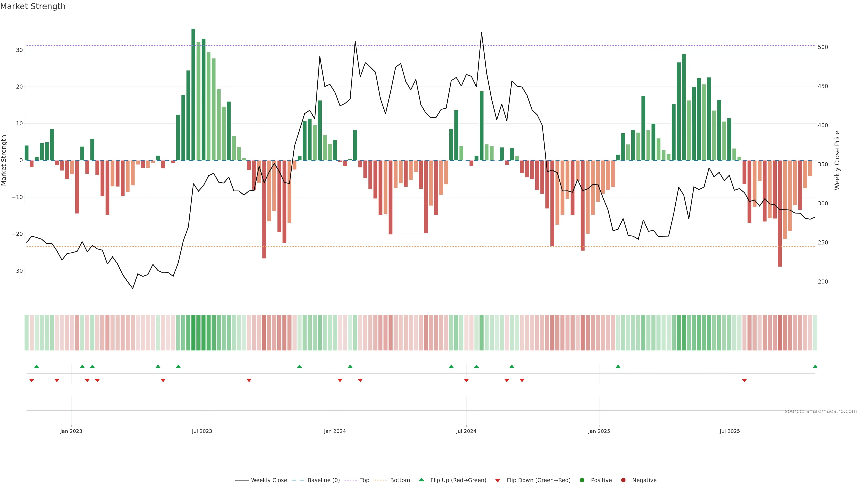The image size is (868, 488).
Task: Click the Jan 2024 x-axis label
Action: [335, 431]
